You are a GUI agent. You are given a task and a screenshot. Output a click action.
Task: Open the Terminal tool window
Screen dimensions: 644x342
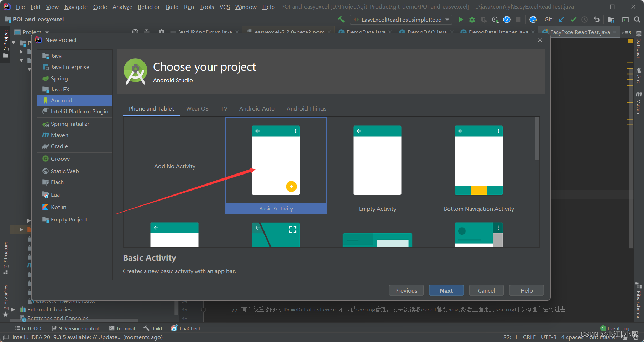pos(122,328)
